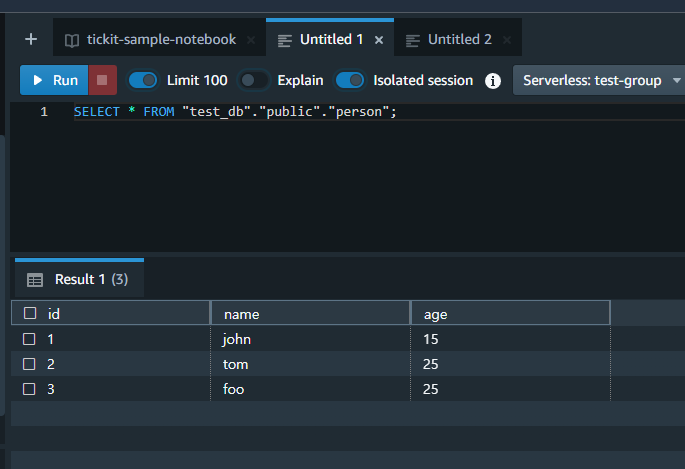Click the plus icon to add new tab
The image size is (685, 469).
click(x=31, y=40)
